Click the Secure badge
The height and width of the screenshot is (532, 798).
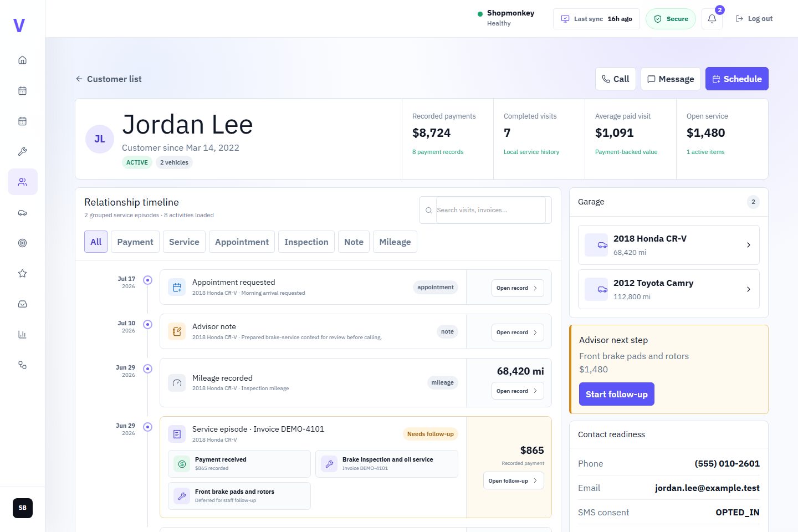[x=671, y=19]
